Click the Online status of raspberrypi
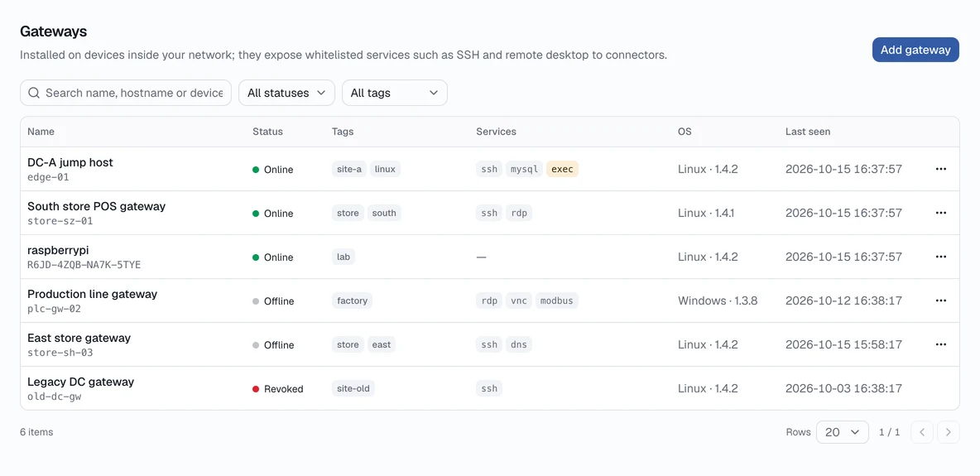Screen dimensions: 980x476 point(272,257)
